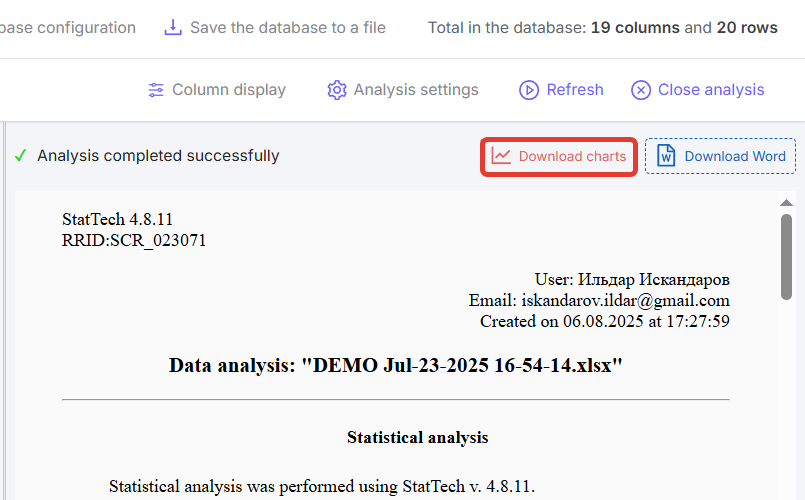This screenshot has width=805, height=500.
Task: Click the green checkmark success icon
Action: (x=20, y=156)
